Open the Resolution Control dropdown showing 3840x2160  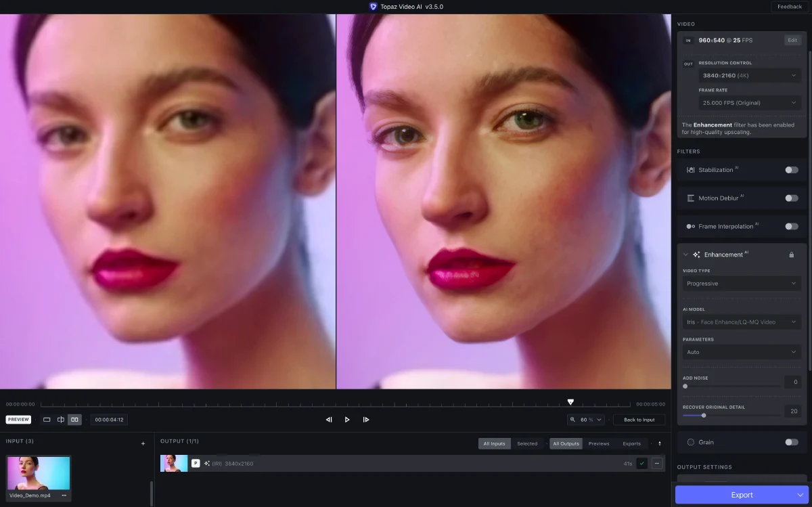pyautogui.click(x=750, y=75)
